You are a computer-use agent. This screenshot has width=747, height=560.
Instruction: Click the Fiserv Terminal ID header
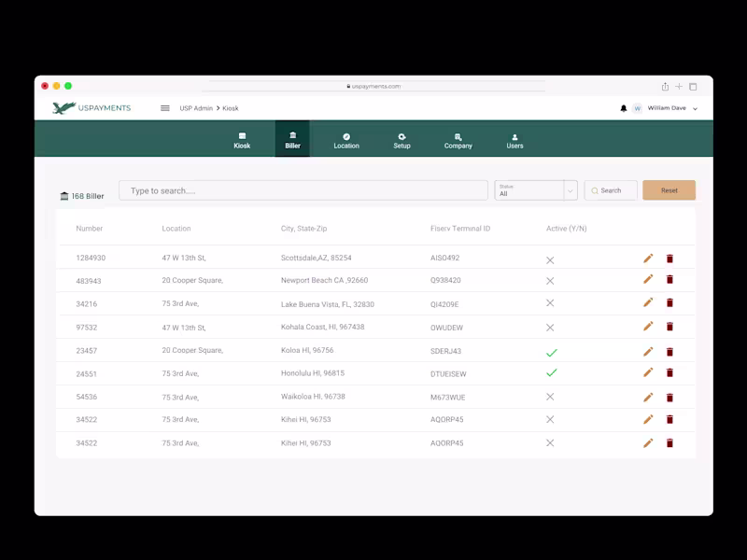coord(460,229)
